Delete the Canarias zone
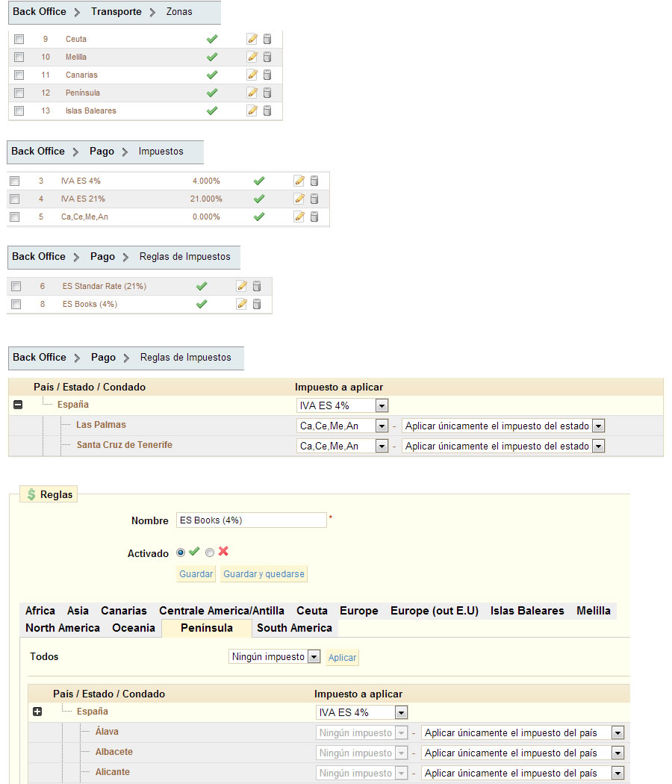Viewport: 672px width, 784px height. coord(267,75)
